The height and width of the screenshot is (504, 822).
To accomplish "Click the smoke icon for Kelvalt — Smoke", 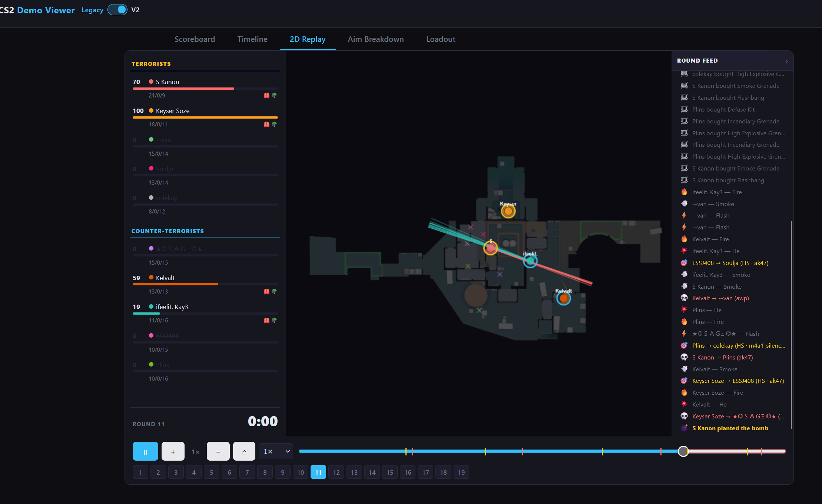I will pos(684,369).
